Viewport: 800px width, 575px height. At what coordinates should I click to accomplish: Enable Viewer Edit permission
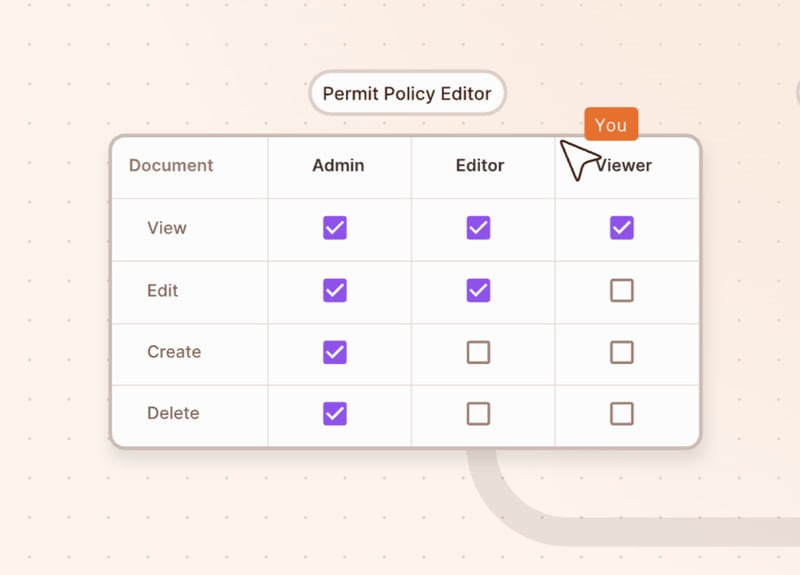click(x=622, y=290)
